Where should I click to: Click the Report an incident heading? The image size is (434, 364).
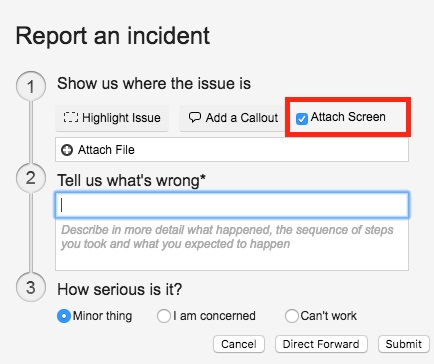point(113,36)
